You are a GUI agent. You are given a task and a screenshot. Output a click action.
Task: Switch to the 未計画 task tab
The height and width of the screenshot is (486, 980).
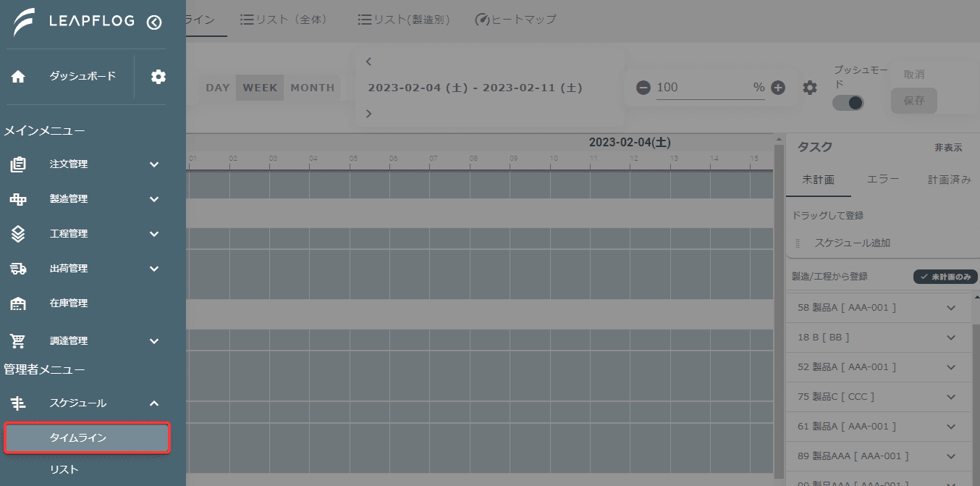tap(819, 180)
